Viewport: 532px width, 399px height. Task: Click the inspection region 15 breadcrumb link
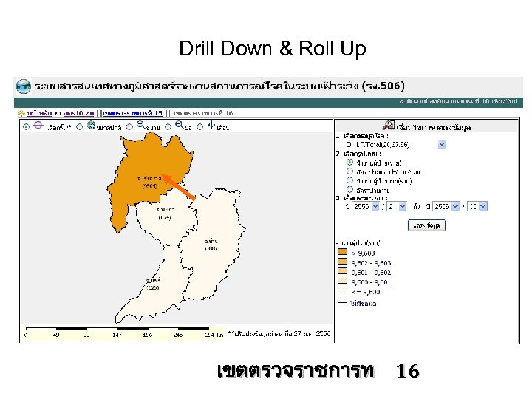tap(133, 113)
